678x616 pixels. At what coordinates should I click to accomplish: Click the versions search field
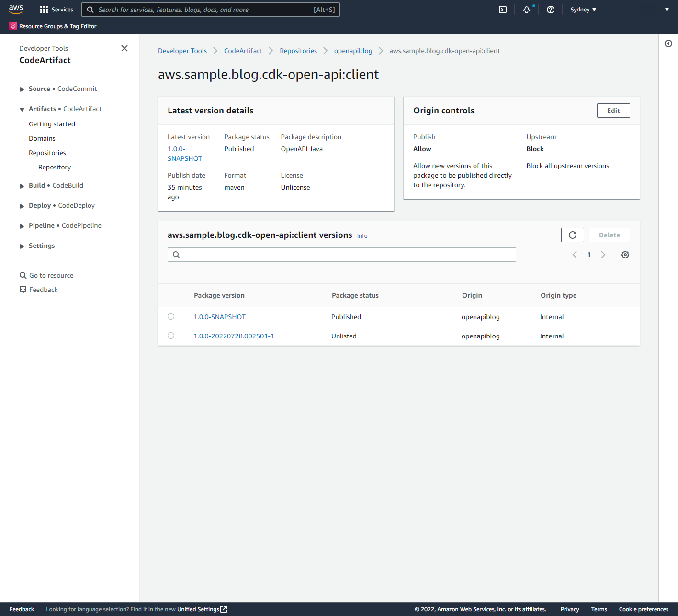(x=341, y=254)
